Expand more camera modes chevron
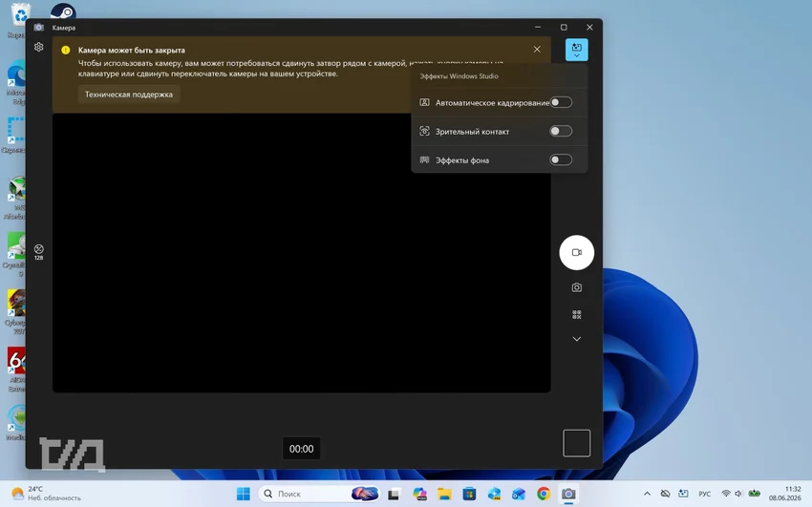812x507 pixels. tap(576, 339)
